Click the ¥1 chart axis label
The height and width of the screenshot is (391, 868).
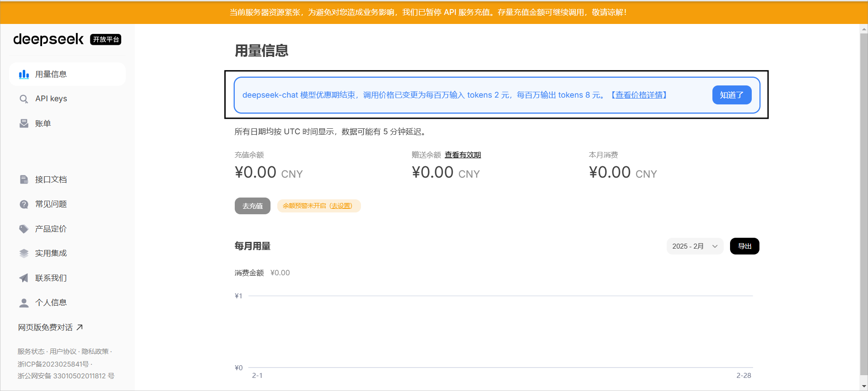(238, 296)
